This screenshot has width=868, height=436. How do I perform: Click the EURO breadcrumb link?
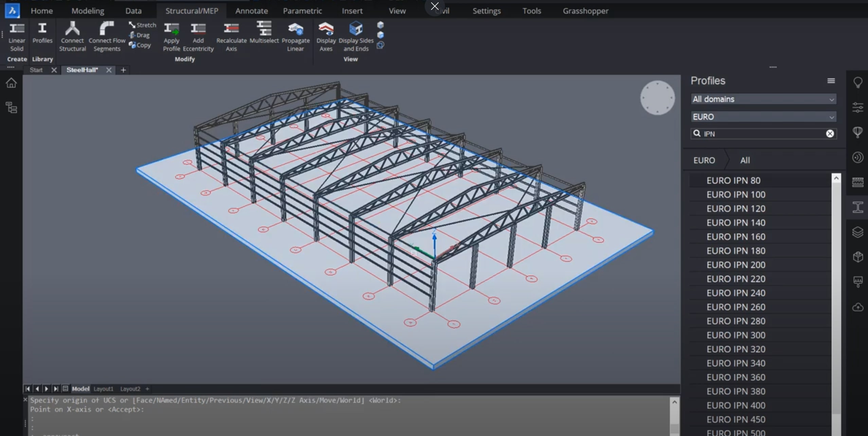click(704, 160)
